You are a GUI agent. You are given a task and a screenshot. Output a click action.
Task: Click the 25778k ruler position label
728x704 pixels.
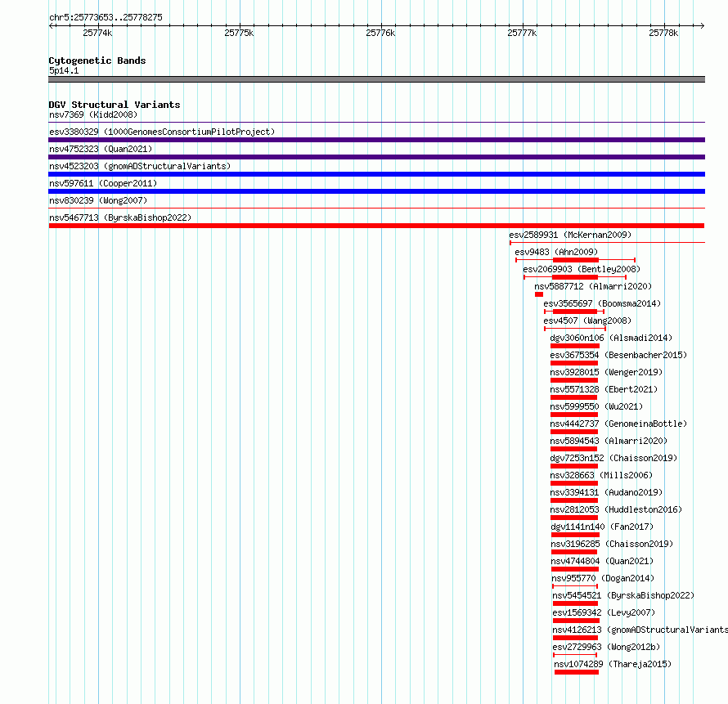tap(663, 33)
